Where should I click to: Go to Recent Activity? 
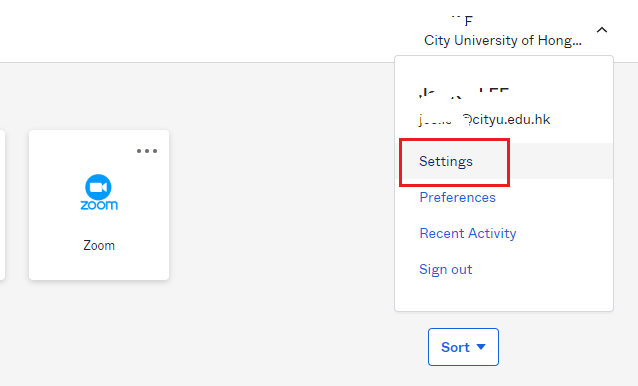(x=468, y=233)
